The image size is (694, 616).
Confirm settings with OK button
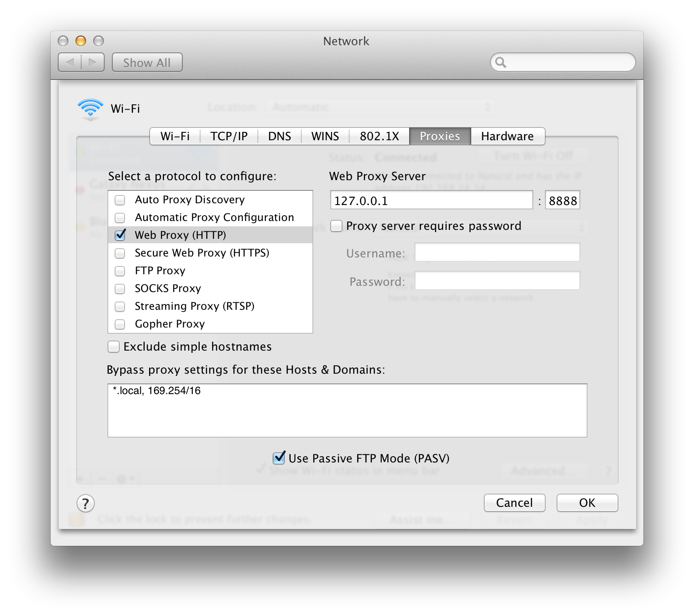pos(587,503)
